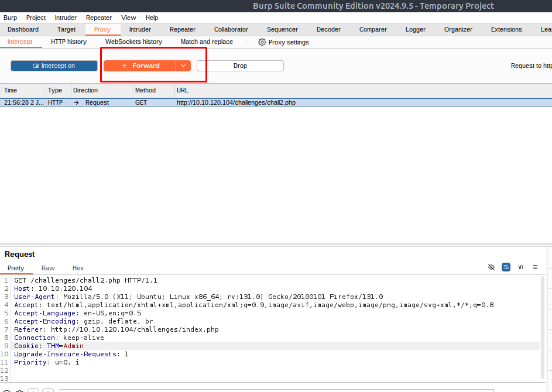Switch to the Hex request view
552x392 pixels.
78,268
